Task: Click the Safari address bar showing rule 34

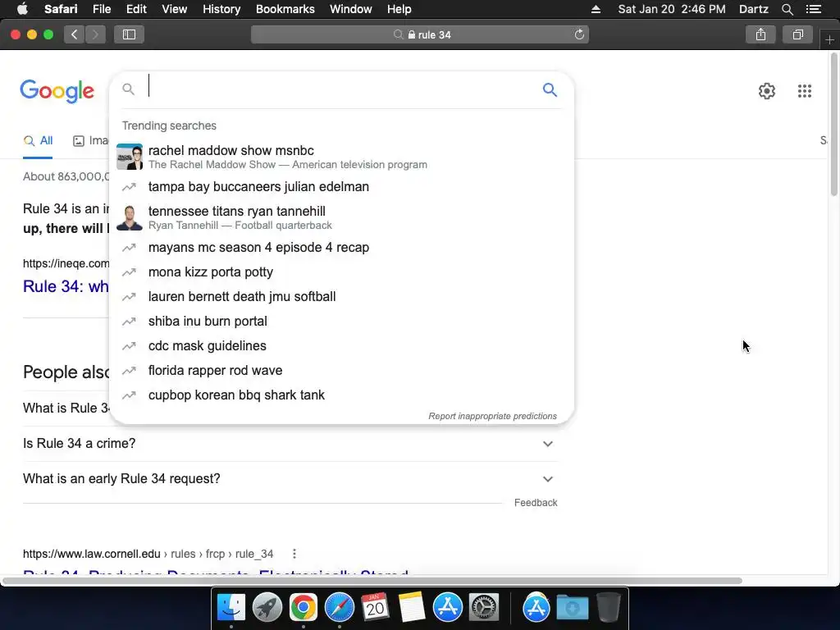Action: pos(420,34)
